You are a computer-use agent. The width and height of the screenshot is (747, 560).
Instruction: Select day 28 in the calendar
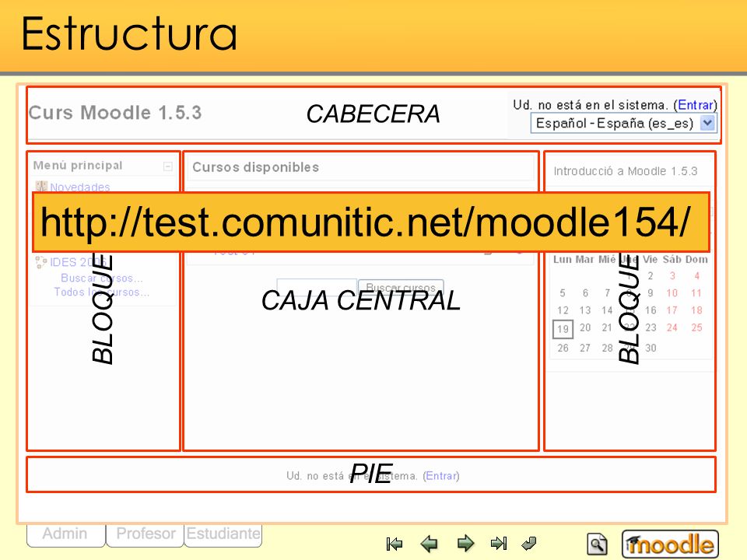point(607,348)
